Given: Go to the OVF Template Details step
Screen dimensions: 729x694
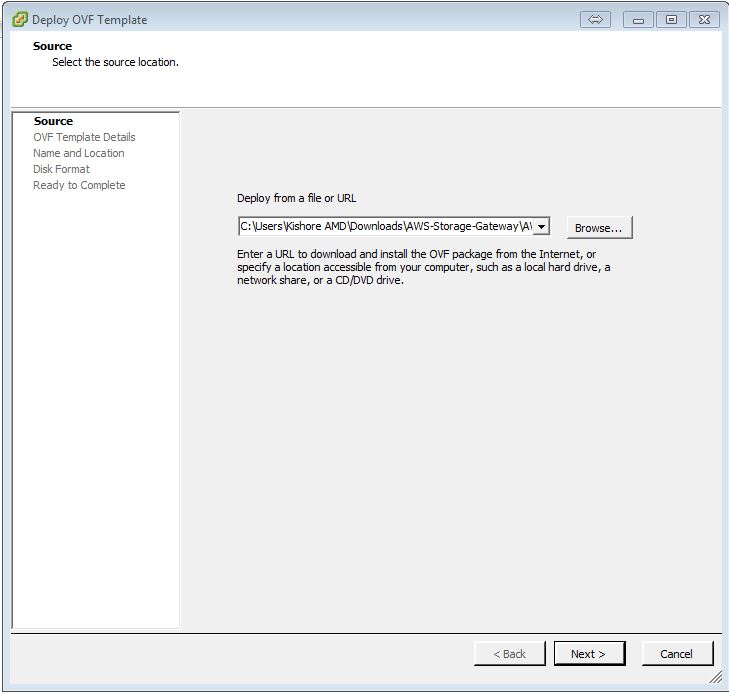Looking at the screenshot, I should [x=84, y=137].
